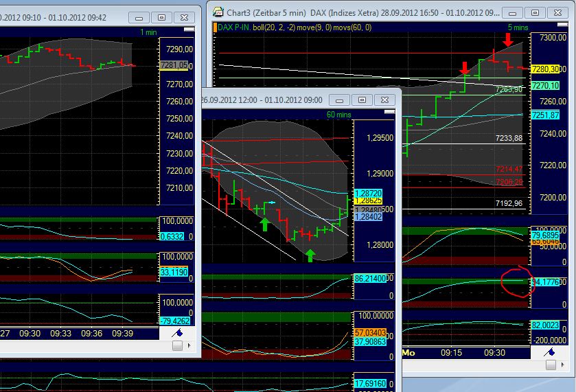Image resolution: width=576 pixels, height=392 pixels.
Task: Click the 09:33 time label in 1 min chart
Action: (61, 334)
